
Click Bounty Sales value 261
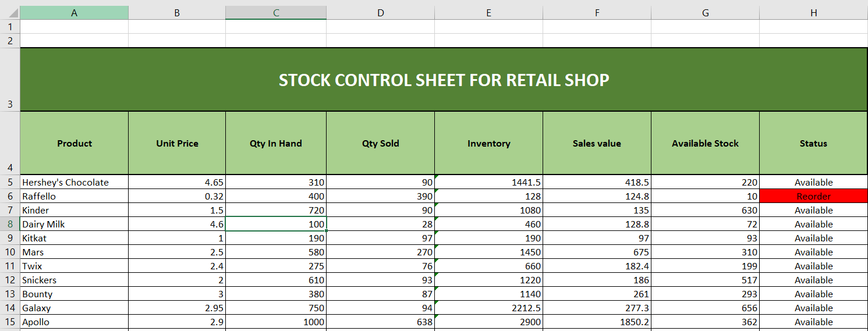pyautogui.click(x=597, y=294)
